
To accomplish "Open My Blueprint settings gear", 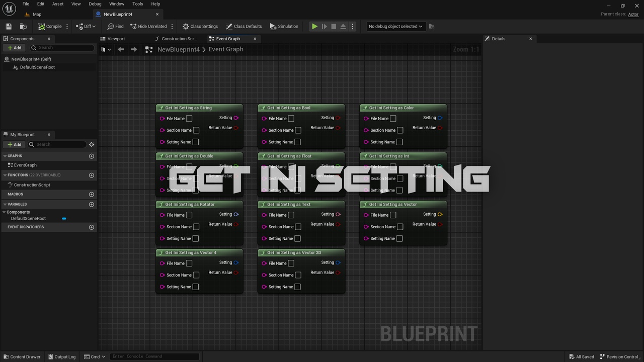I will tap(92, 144).
